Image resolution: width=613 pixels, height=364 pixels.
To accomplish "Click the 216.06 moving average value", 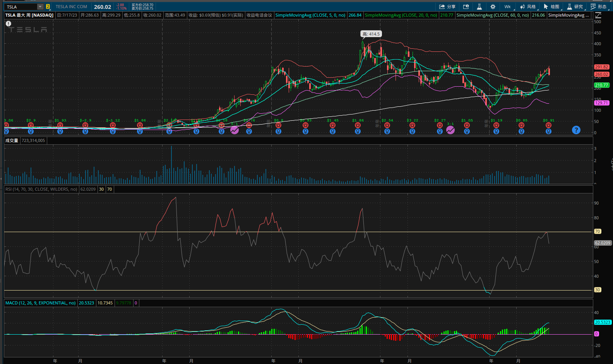I will coord(538,15).
